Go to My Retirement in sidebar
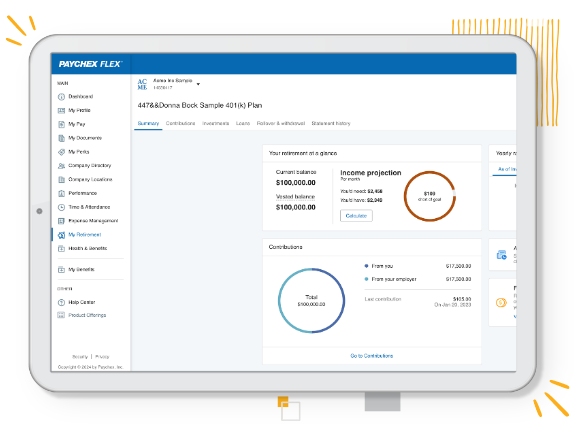 (x=85, y=235)
